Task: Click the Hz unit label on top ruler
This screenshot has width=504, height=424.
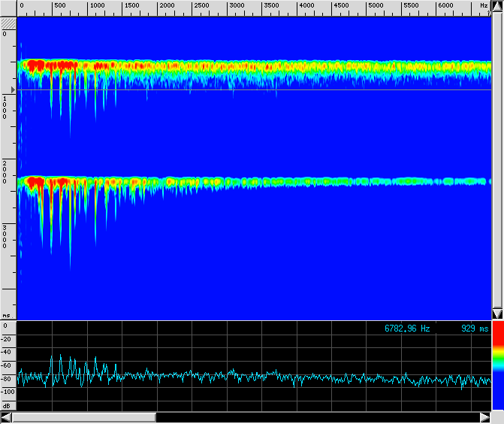Action: coord(484,6)
